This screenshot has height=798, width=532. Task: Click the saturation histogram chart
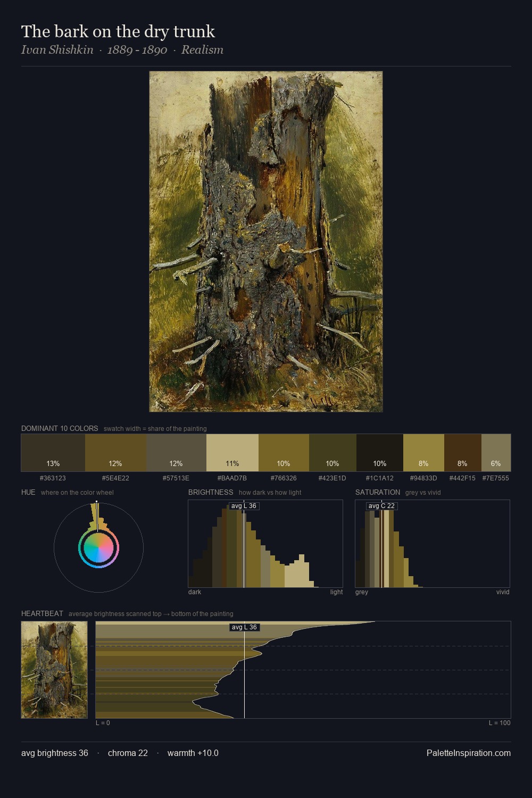pos(433,544)
